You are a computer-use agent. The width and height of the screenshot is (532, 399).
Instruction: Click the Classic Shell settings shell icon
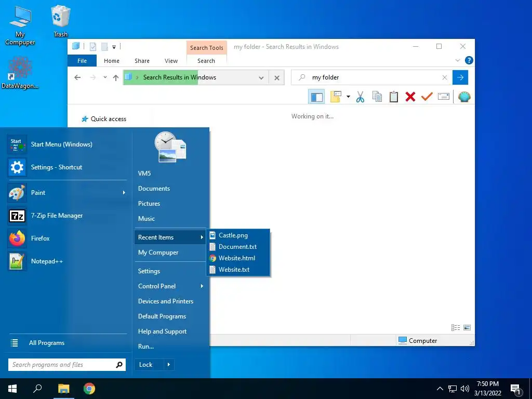pyautogui.click(x=464, y=97)
